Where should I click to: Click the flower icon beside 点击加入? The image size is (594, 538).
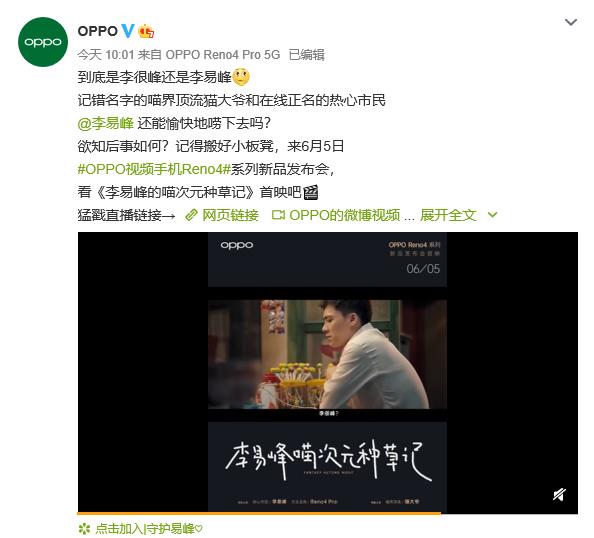coord(84,529)
